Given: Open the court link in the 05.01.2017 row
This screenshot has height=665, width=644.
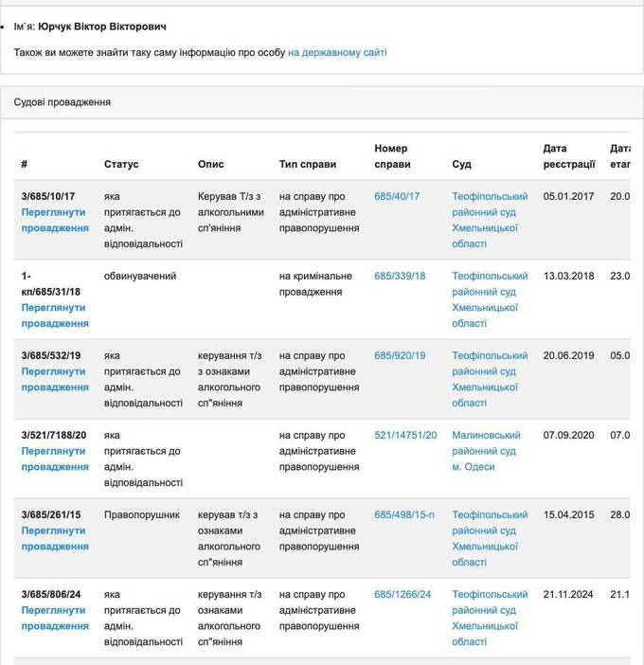Looking at the screenshot, I should tap(490, 220).
